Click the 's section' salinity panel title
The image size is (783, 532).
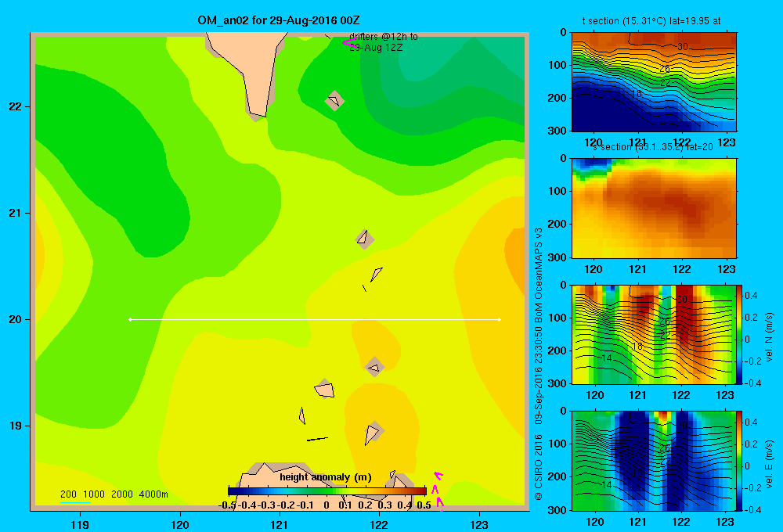pyautogui.click(x=651, y=147)
